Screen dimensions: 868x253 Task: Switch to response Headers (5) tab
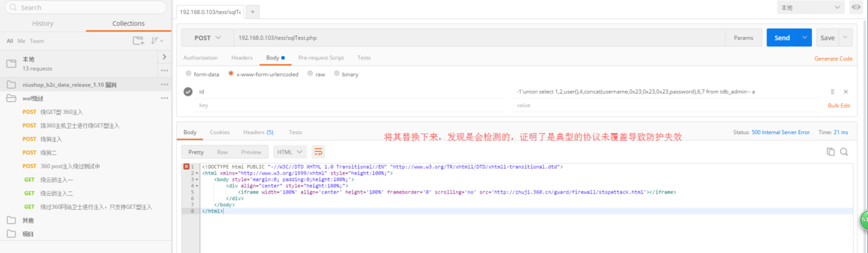pyautogui.click(x=258, y=132)
